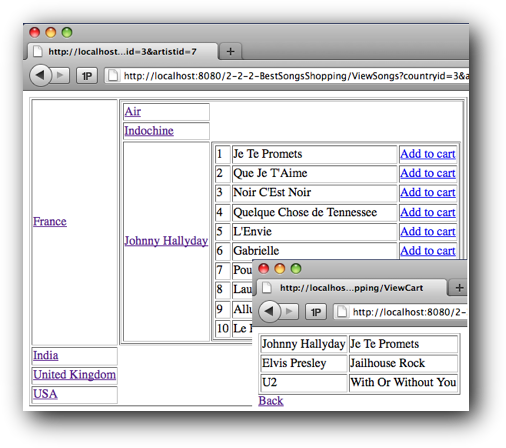506x448 pixels.
Task: Click the U2 cell in the cart
Action: tap(303, 383)
